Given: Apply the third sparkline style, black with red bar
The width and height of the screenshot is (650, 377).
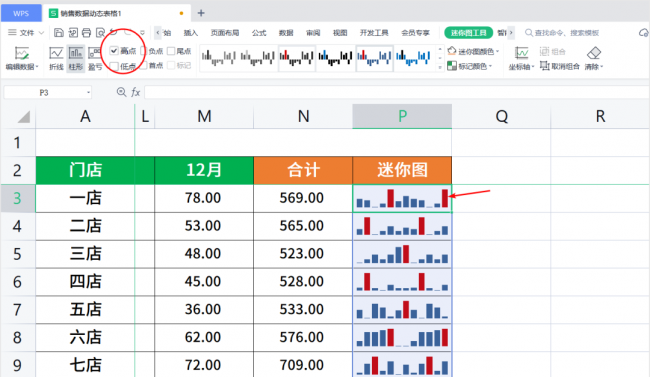Looking at the screenshot, I should click(x=296, y=58).
